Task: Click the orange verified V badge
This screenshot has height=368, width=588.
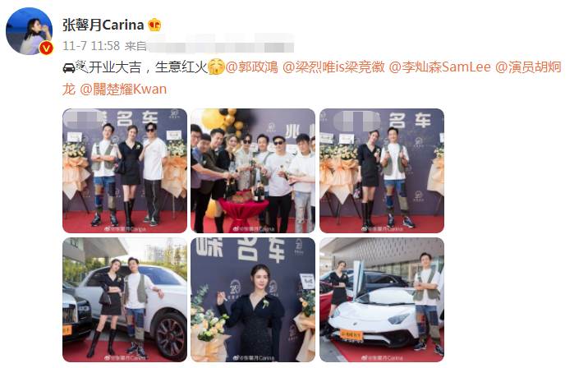Action: (47, 48)
